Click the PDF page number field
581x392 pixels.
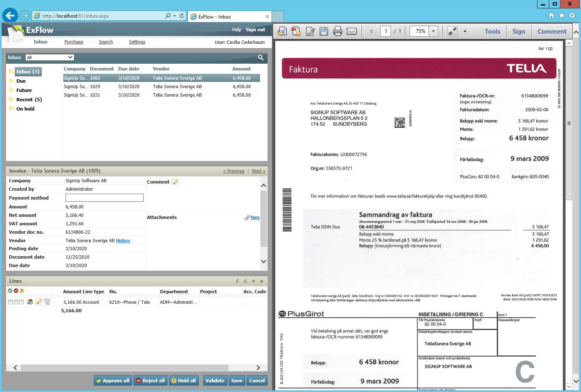point(386,31)
